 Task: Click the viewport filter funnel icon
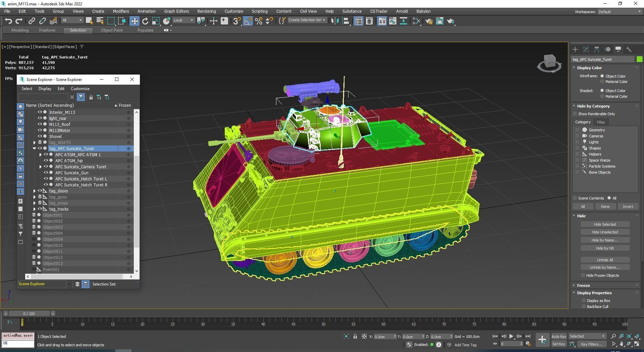click(x=82, y=47)
